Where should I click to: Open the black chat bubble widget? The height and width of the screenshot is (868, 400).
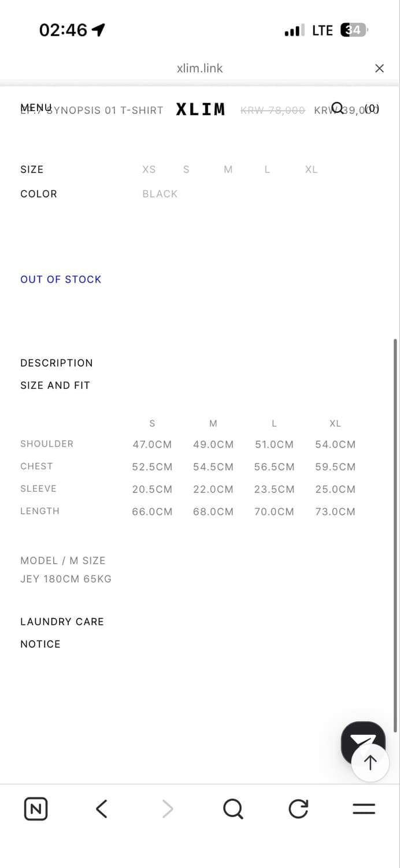coord(363,738)
